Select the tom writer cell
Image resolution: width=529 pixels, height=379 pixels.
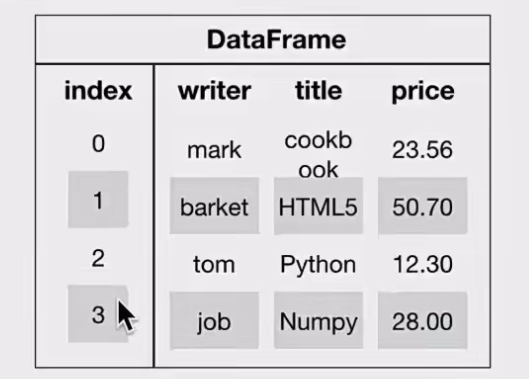click(x=214, y=264)
